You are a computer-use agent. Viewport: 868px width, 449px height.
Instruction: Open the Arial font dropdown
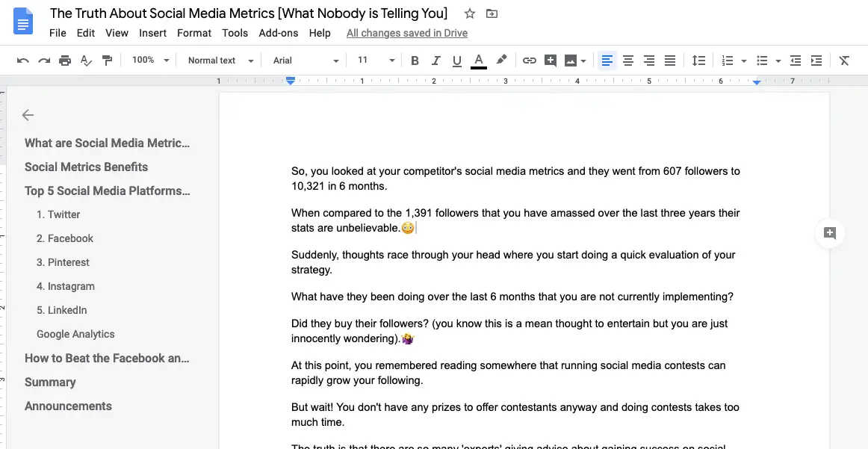(306, 61)
